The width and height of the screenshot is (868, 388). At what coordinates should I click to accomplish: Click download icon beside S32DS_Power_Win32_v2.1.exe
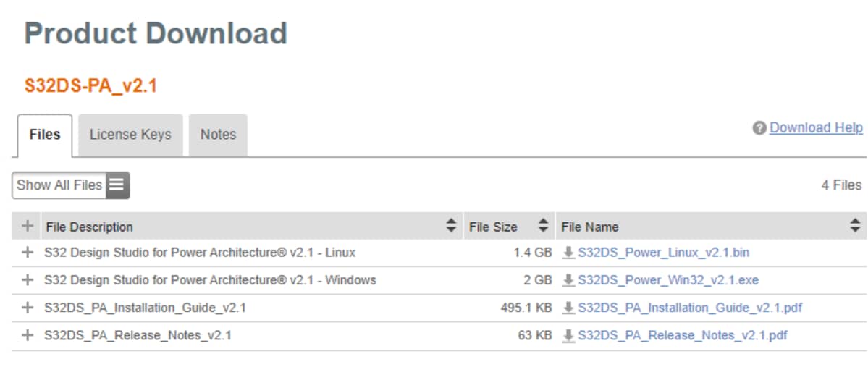[x=568, y=280]
